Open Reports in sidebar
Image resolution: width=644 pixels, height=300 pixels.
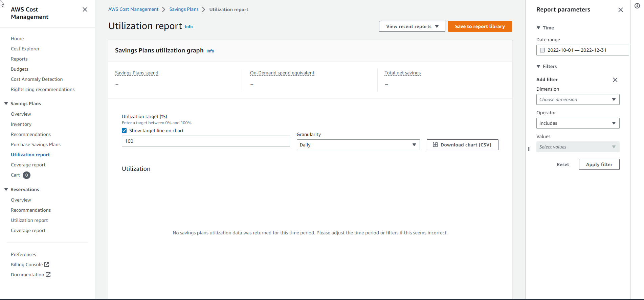pos(19,59)
